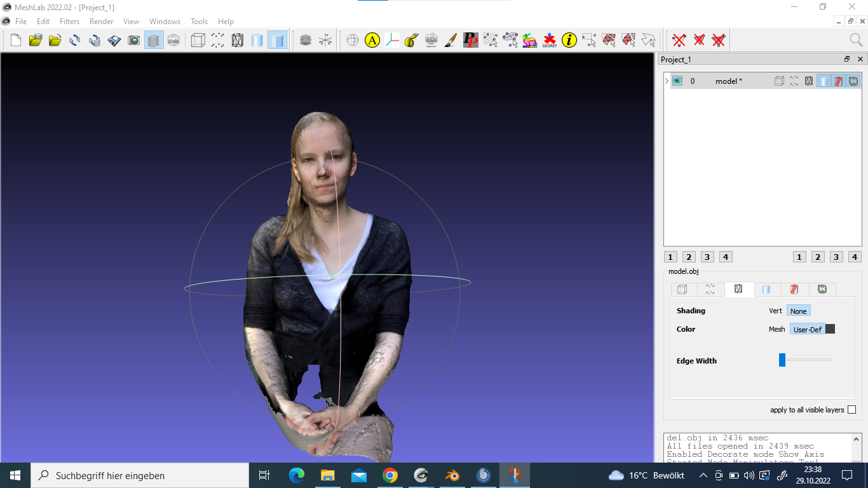Image resolution: width=868 pixels, height=488 pixels.
Task: Open the Render menu
Action: point(101,22)
